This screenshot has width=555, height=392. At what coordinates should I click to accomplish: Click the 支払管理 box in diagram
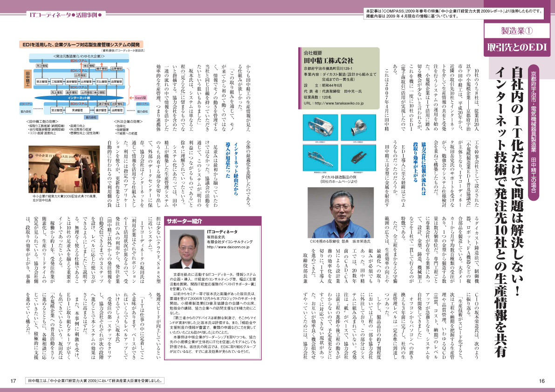click(x=102, y=81)
